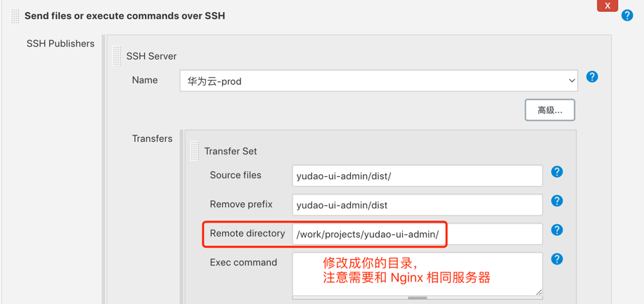Open the SSH Server Name dropdown

pos(378,81)
